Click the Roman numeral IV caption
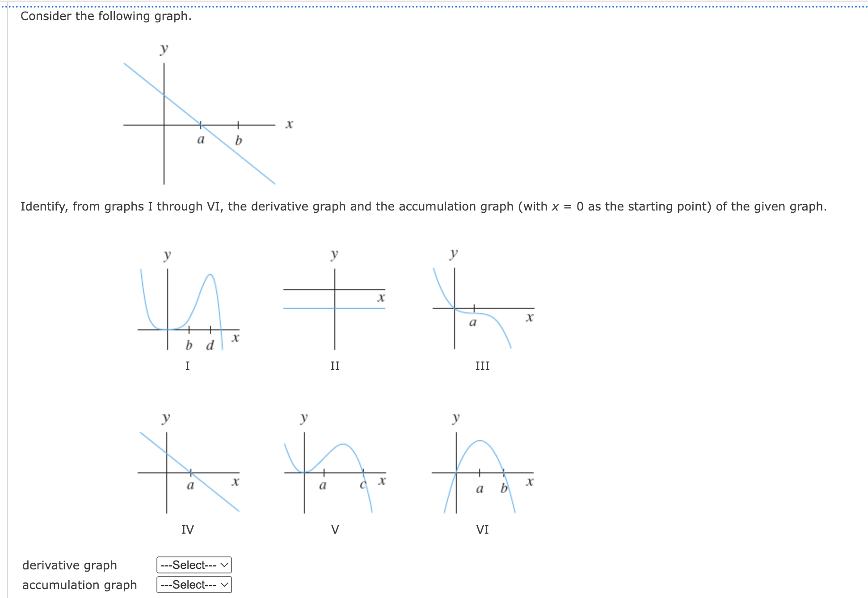This screenshot has height=598, width=868. [x=188, y=530]
